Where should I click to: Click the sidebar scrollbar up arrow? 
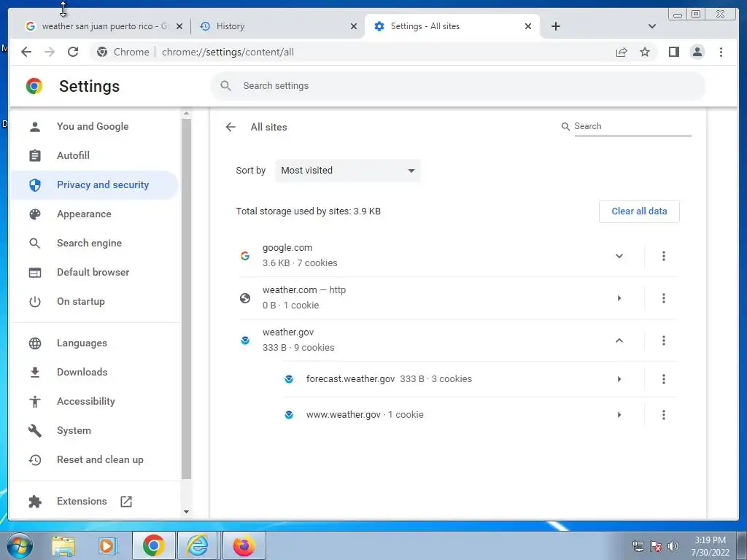click(x=186, y=113)
